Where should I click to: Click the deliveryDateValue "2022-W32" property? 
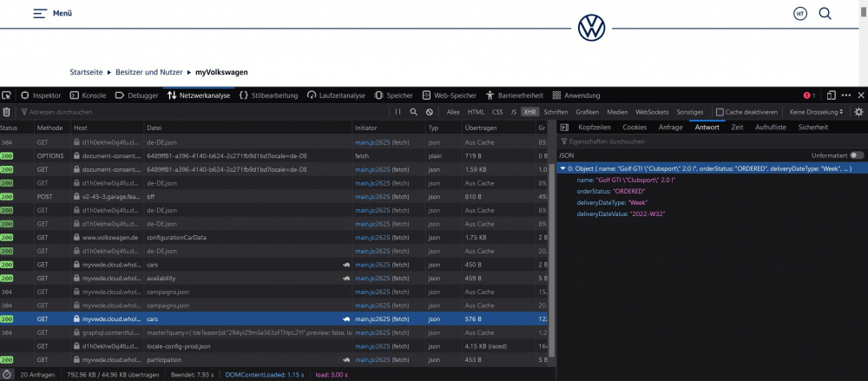621,213
